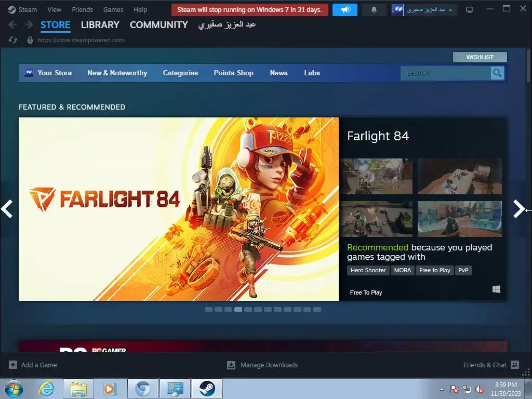532x399 pixels.
Task: Click the padlock security icon
Action: (x=30, y=40)
